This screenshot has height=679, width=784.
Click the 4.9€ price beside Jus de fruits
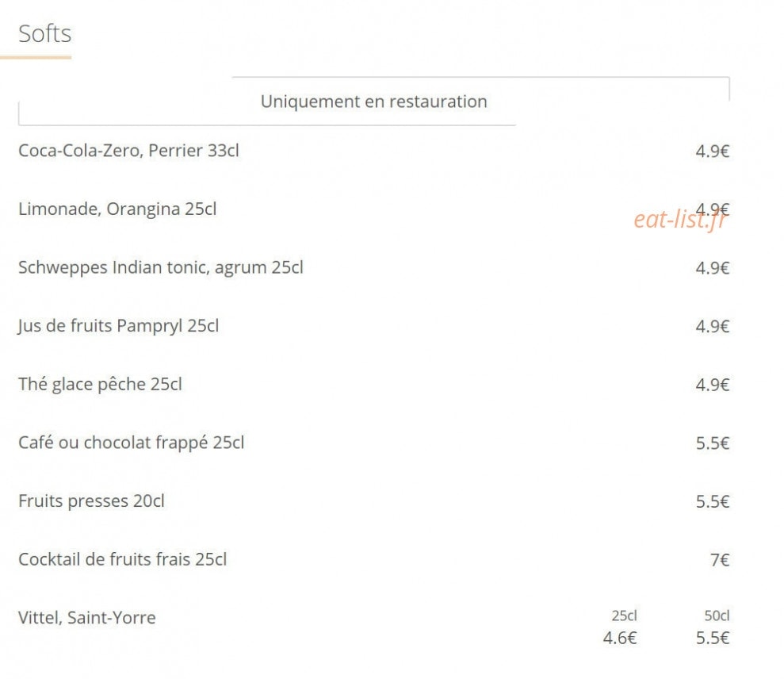click(713, 326)
